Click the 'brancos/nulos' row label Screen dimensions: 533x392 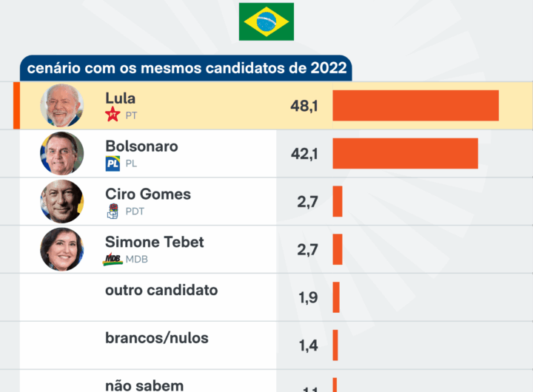(157, 338)
